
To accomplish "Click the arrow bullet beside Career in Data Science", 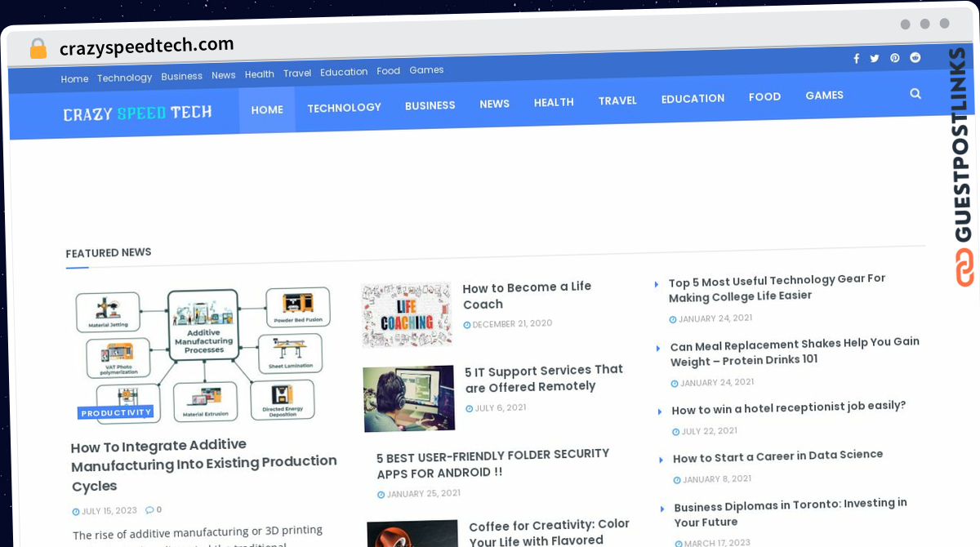I will tap(661, 460).
